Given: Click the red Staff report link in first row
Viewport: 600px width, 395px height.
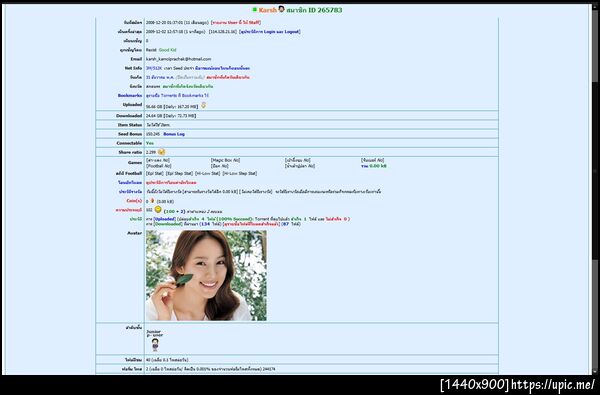Looking at the screenshot, I should point(236,23).
